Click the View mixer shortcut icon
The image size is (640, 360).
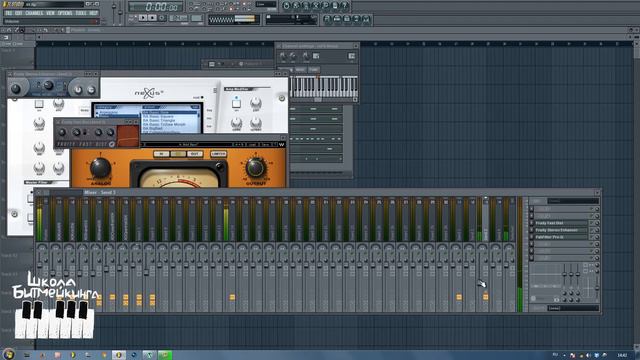coord(366,19)
